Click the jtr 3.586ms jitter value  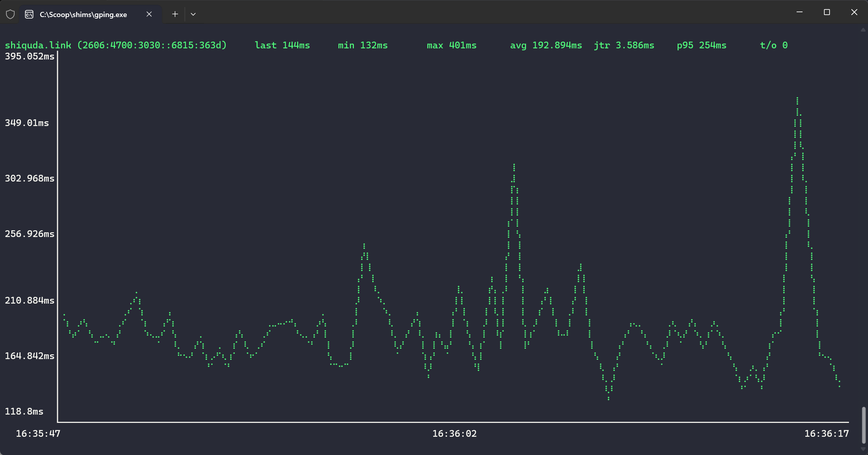[624, 46]
